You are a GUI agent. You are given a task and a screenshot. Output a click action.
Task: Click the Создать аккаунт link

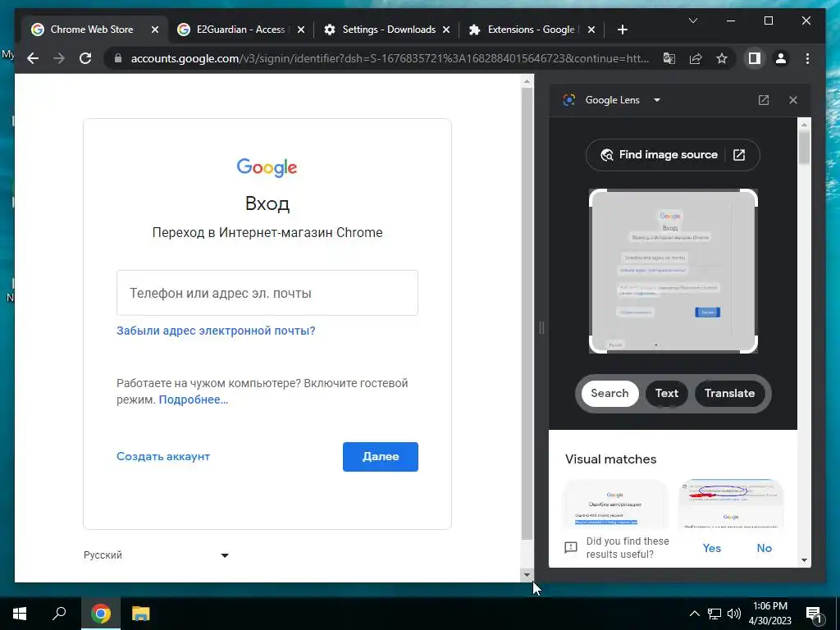pyautogui.click(x=163, y=456)
